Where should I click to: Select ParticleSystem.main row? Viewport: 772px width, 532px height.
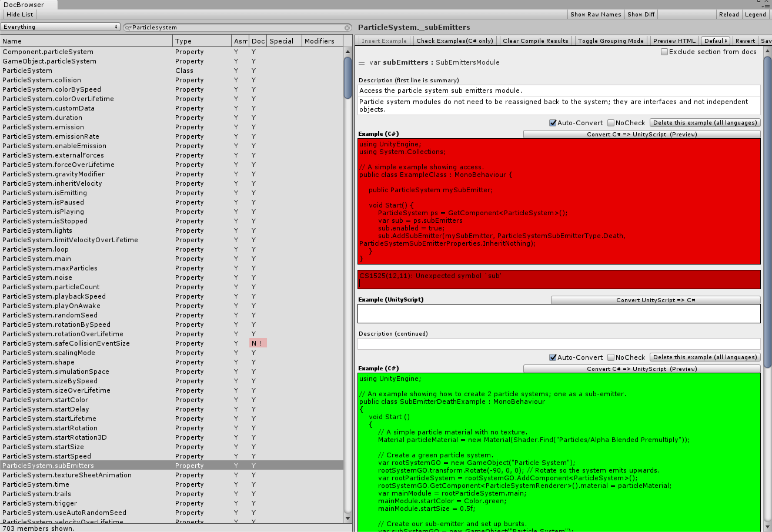click(x=172, y=259)
